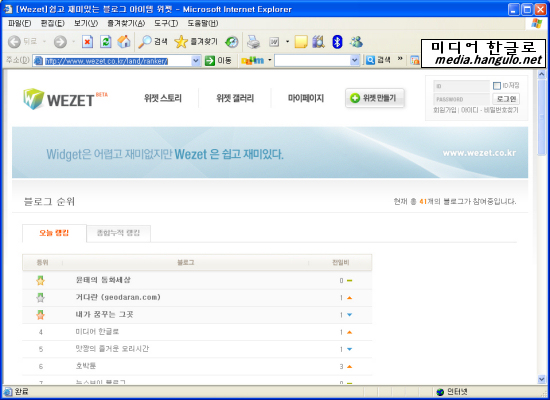The height and width of the screenshot is (400, 550).
Task: Toggle the ID저장 checkbox
Action: pos(497,86)
